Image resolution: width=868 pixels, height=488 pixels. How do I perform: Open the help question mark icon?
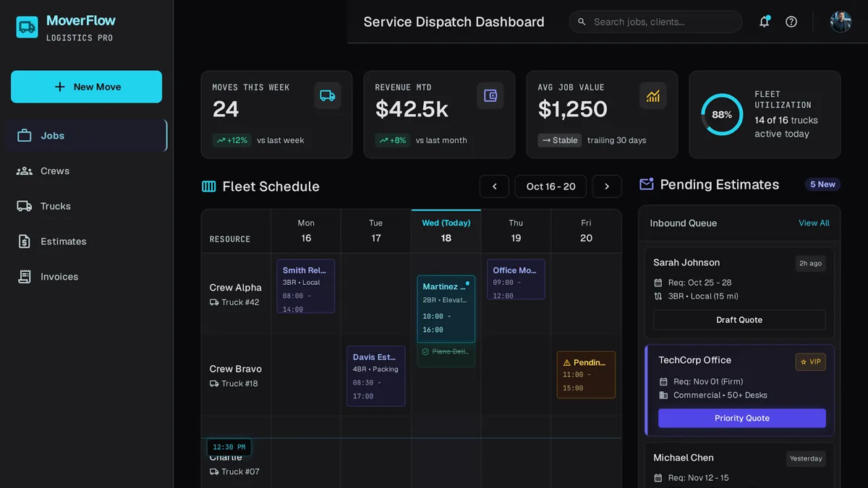pos(791,22)
